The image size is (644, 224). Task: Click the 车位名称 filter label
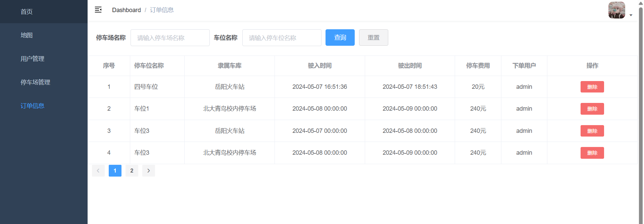tap(226, 38)
